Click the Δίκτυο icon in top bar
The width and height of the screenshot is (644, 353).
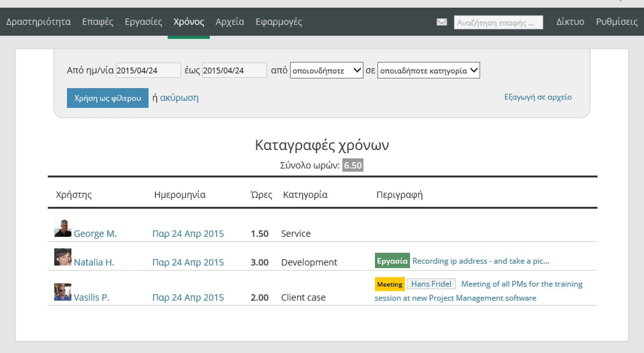pyautogui.click(x=570, y=22)
